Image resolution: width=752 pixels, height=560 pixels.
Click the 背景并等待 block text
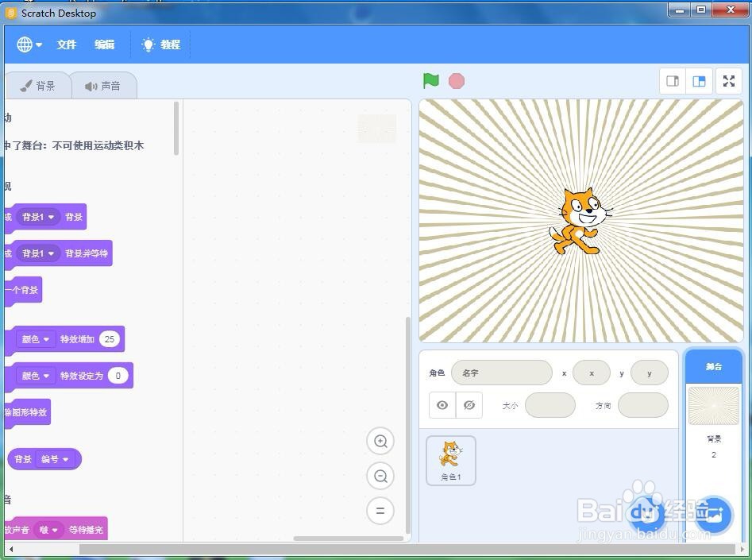coord(87,253)
